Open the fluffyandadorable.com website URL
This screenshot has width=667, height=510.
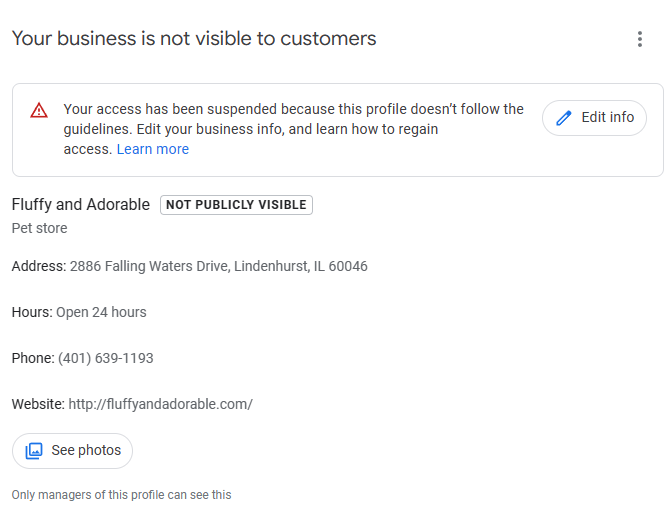[x=160, y=404]
